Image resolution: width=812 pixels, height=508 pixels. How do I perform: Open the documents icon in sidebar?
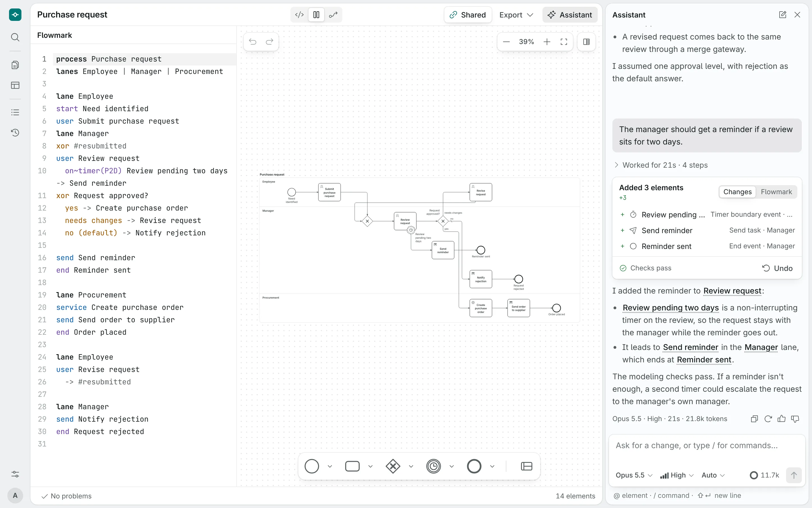[15, 65]
